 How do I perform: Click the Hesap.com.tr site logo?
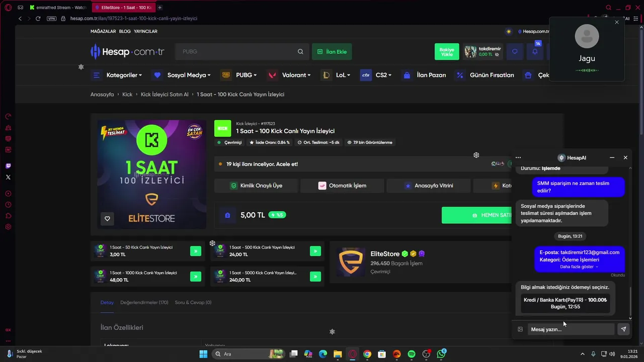click(x=127, y=52)
